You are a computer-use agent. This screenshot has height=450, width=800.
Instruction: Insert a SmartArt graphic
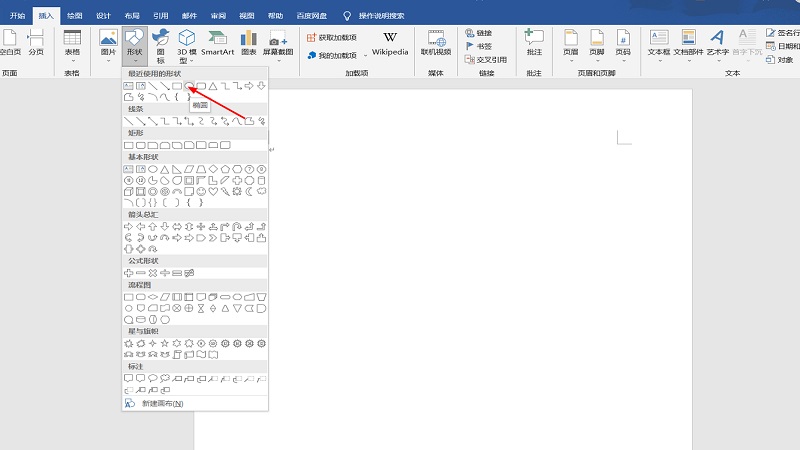click(x=217, y=42)
